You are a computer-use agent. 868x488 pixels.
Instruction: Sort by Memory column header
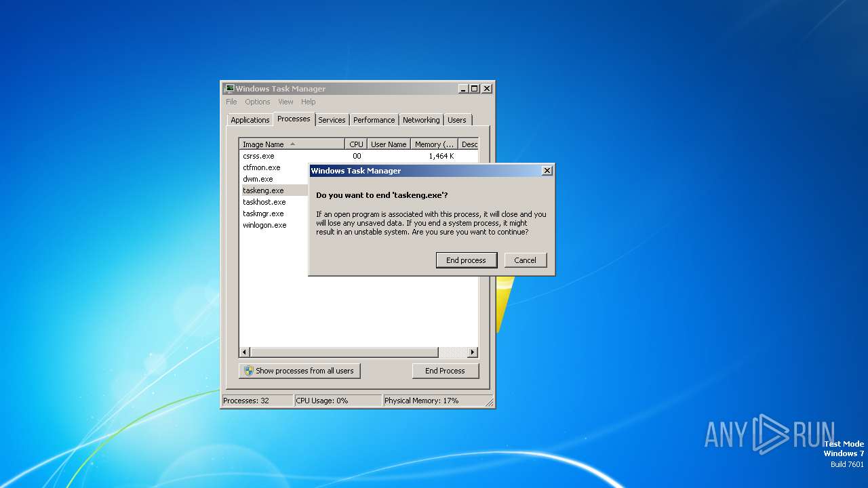coord(434,144)
